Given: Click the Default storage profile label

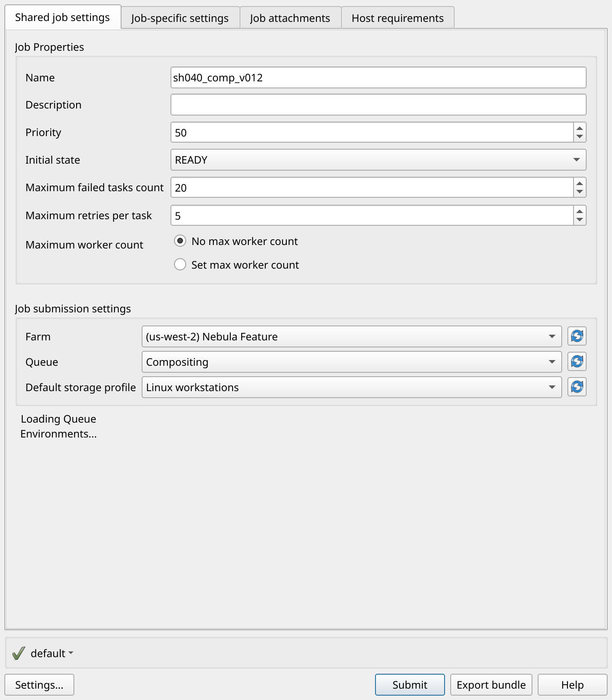Looking at the screenshot, I should pos(80,387).
